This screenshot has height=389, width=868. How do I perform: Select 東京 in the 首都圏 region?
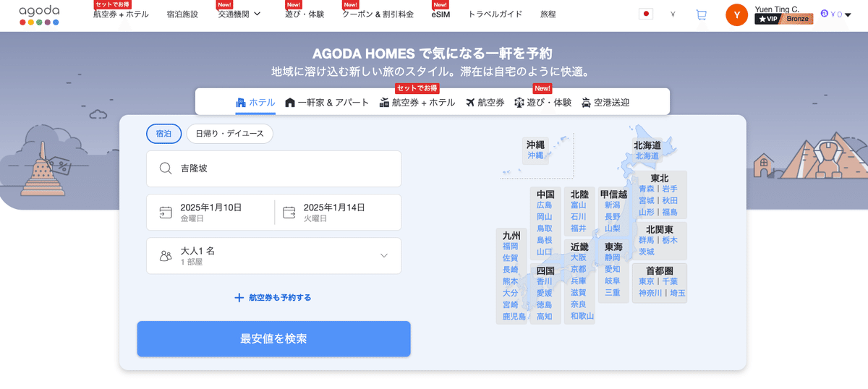(647, 281)
